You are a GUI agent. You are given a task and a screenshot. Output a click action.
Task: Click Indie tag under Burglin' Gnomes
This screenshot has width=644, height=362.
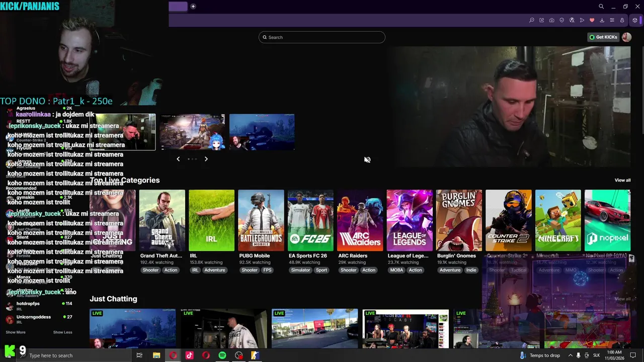(471, 270)
